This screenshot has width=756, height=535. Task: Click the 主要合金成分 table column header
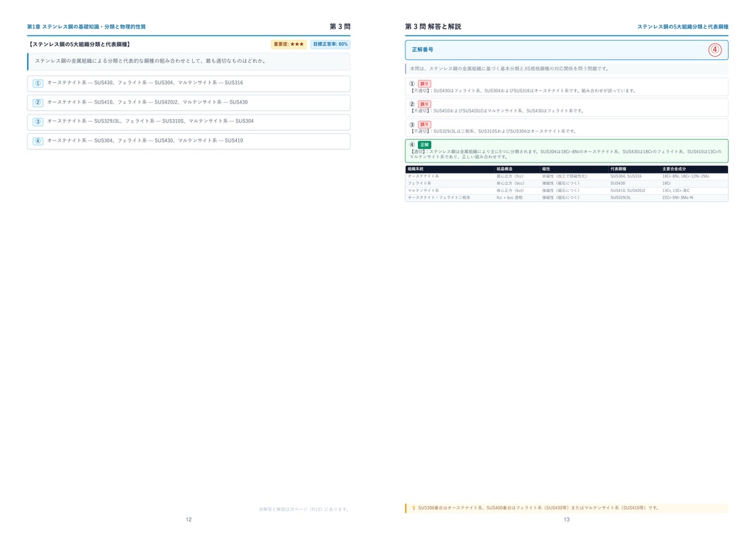[x=674, y=169]
